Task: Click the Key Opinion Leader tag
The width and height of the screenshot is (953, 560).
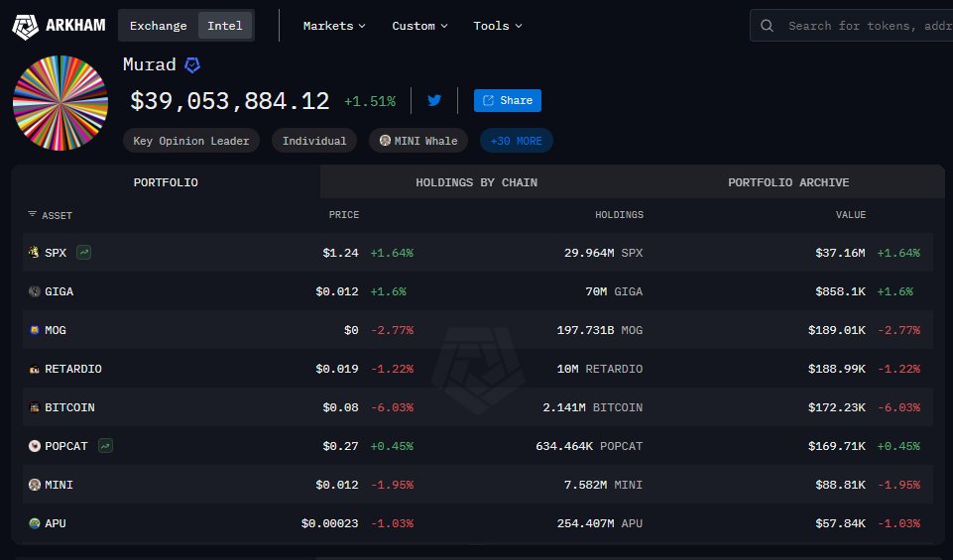Action: point(191,141)
